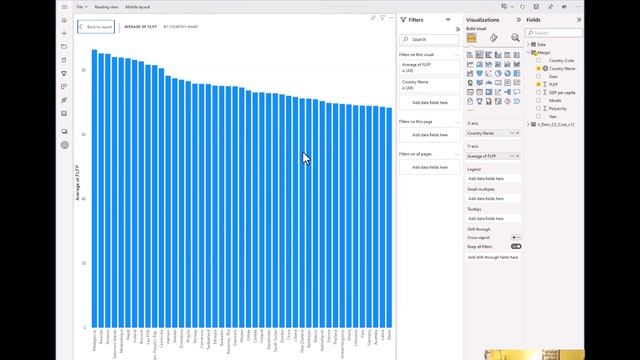Click Add drill-through fields here well

tap(493, 257)
